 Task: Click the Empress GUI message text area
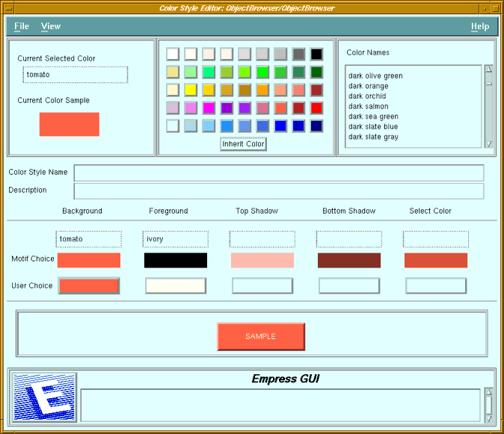click(280, 405)
